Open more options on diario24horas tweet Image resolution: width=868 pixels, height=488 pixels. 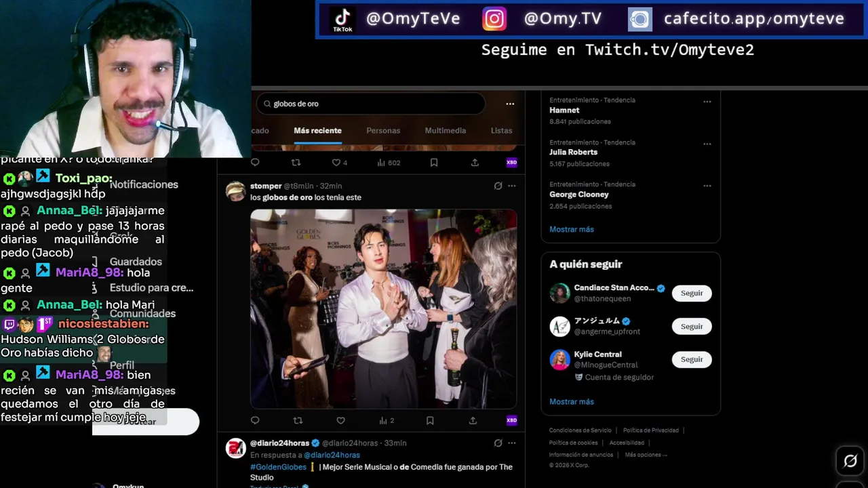click(x=512, y=443)
